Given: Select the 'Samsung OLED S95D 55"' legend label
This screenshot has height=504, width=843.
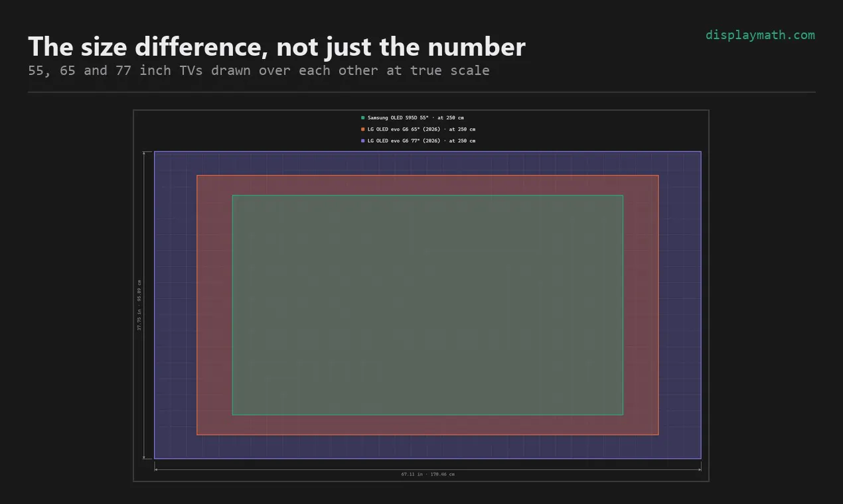Looking at the screenshot, I should (x=398, y=118).
